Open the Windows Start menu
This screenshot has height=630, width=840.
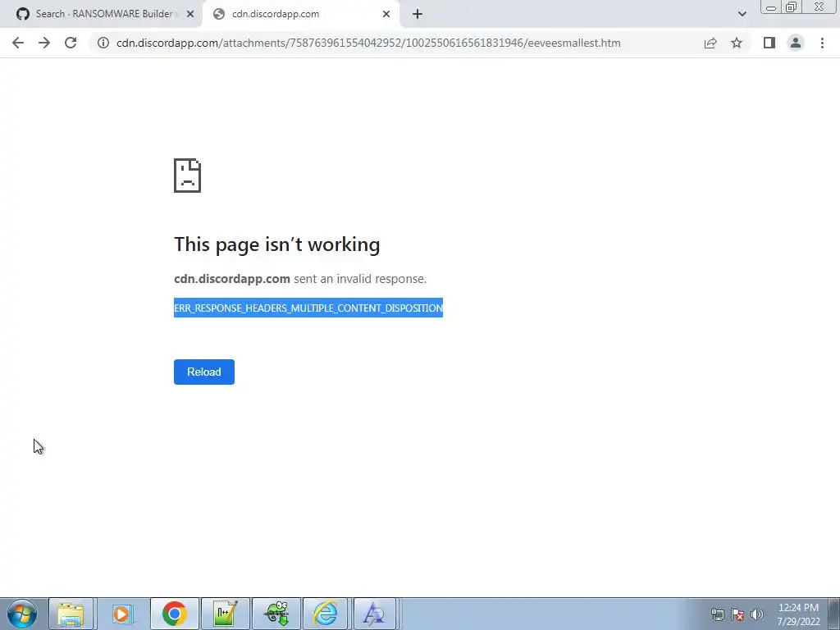22,614
